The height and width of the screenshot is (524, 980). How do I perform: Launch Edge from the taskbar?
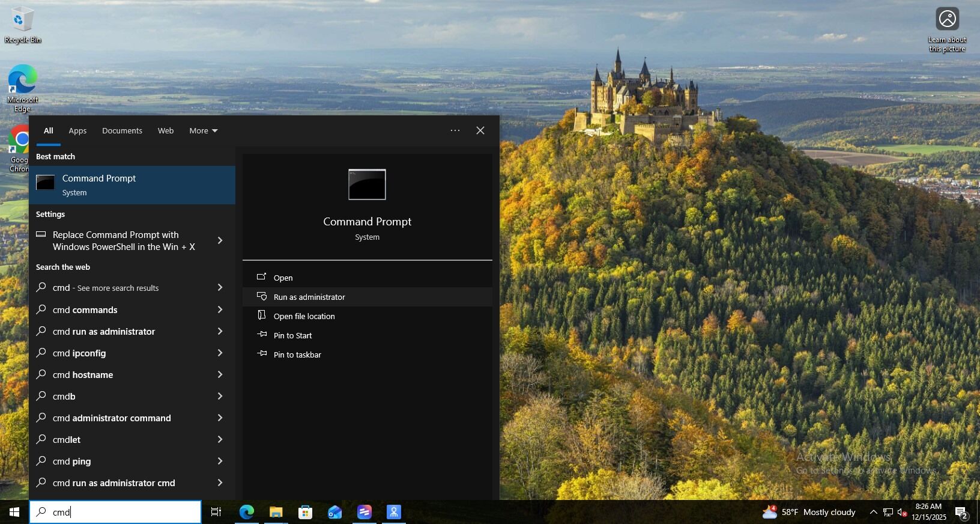click(246, 512)
